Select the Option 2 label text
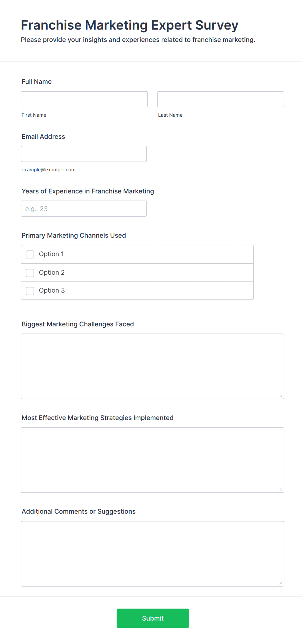302x644 pixels. coord(52,272)
